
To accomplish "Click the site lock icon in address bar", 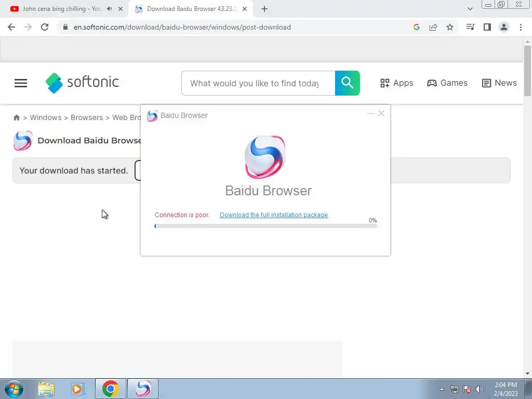I will point(65,27).
